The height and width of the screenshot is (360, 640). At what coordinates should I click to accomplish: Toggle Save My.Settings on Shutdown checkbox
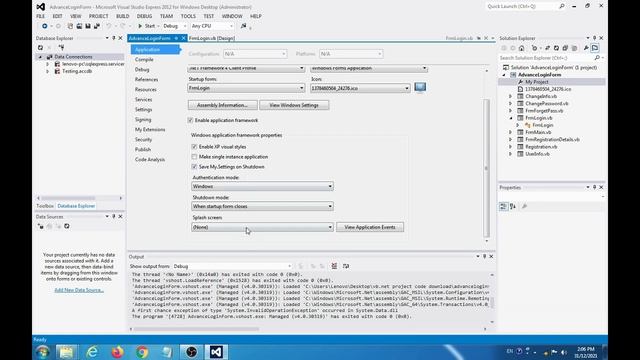click(194, 167)
